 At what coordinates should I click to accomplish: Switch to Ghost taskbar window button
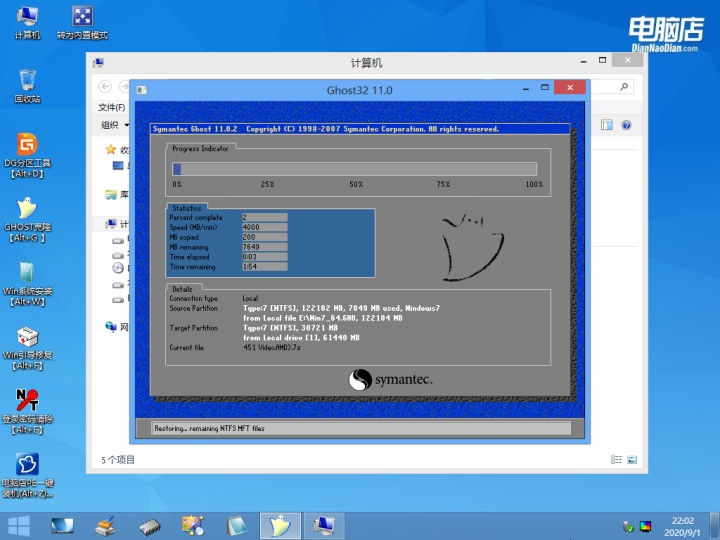pyautogui.click(x=280, y=526)
